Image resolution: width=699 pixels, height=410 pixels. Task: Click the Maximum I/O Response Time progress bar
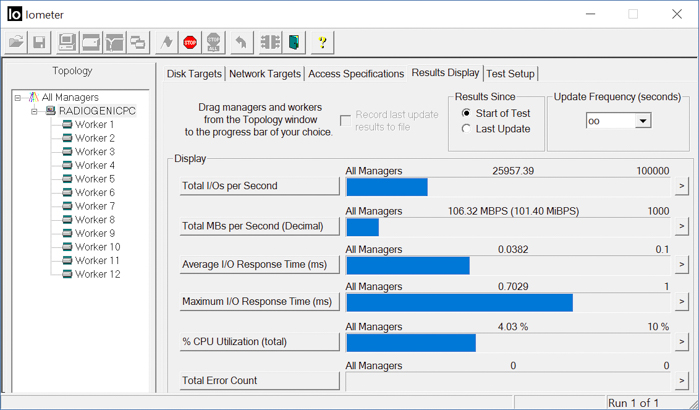point(507,302)
